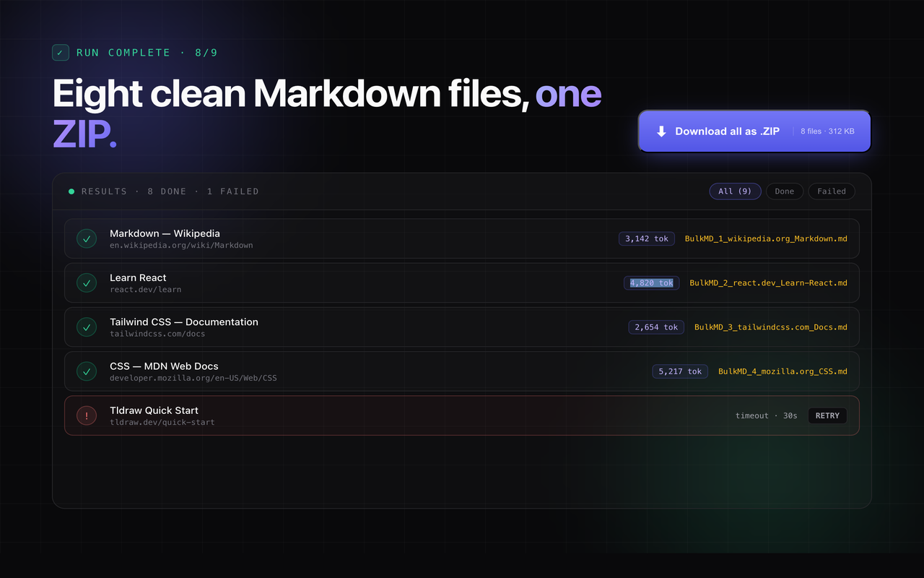Click the 5,217 tok badge

pos(680,371)
